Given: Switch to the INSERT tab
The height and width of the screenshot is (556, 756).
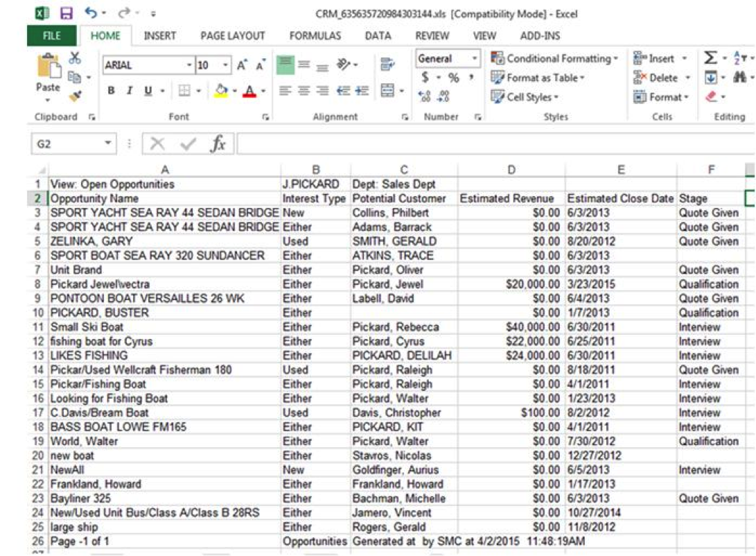Looking at the screenshot, I should [x=159, y=35].
